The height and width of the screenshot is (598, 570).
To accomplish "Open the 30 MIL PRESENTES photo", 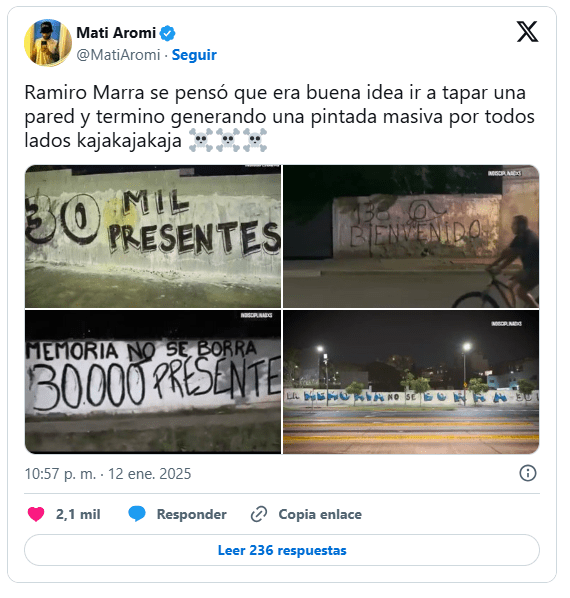I will [x=153, y=236].
